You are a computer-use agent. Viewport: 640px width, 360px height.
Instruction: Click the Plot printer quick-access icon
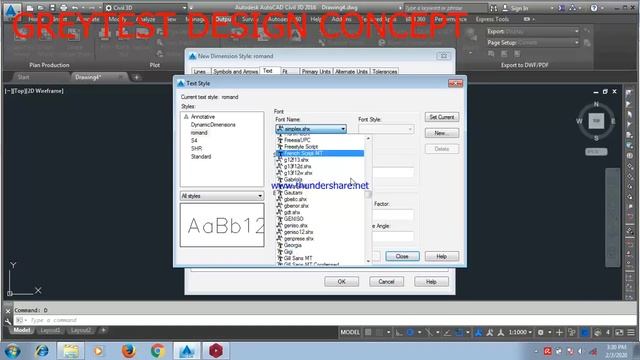(x=64, y=8)
